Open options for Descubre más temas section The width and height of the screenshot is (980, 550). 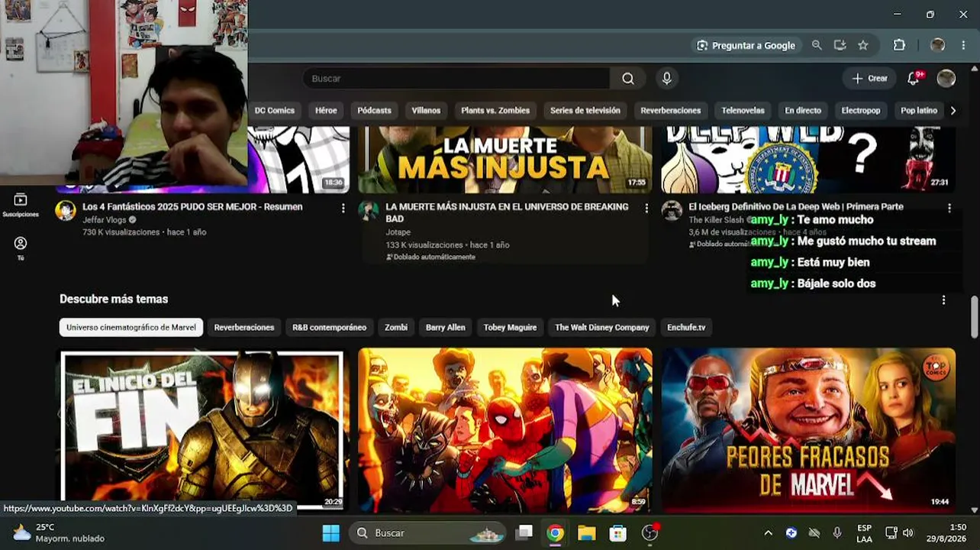(x=943, y=300)
